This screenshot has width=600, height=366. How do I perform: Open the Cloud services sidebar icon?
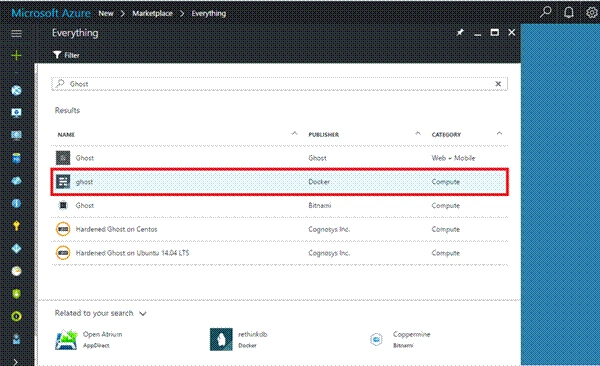pos(16,181)
